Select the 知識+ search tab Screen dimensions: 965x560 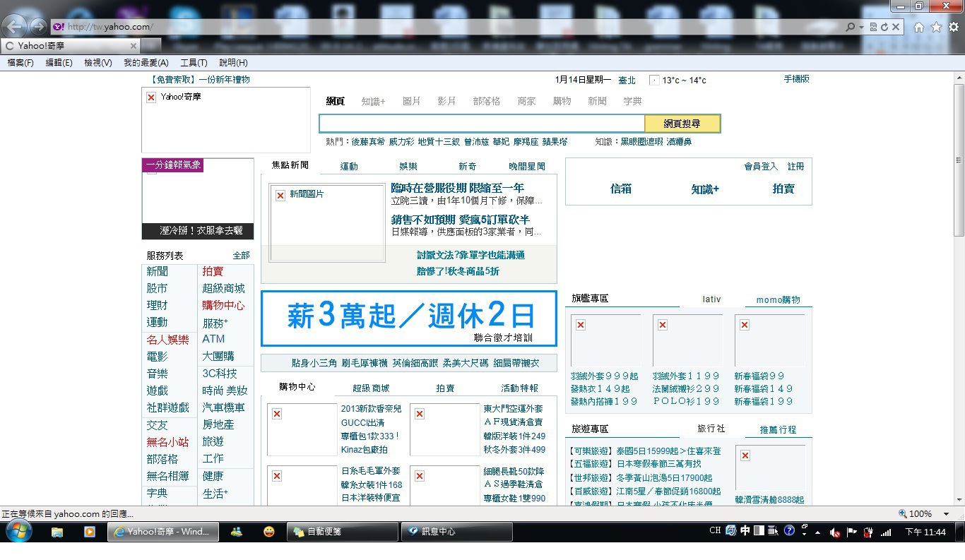373,101
